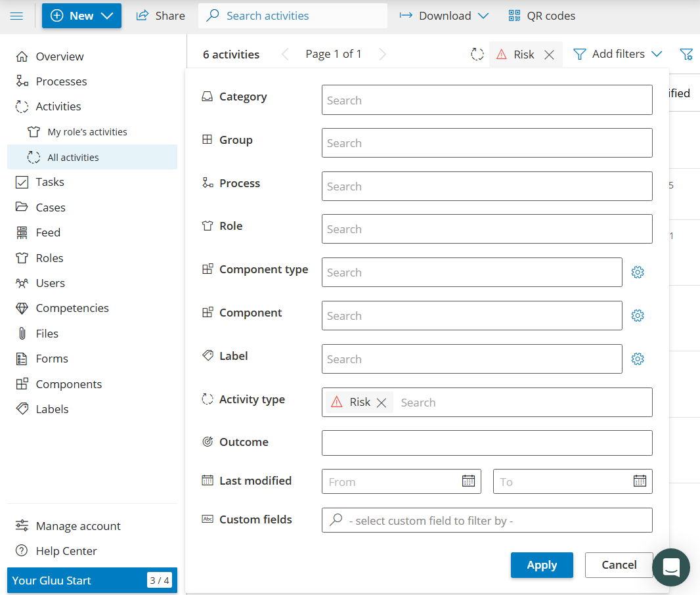This screenshot has width=700, height=595.
Task: Click gear icon beside Label field
Action: point(637,359)
